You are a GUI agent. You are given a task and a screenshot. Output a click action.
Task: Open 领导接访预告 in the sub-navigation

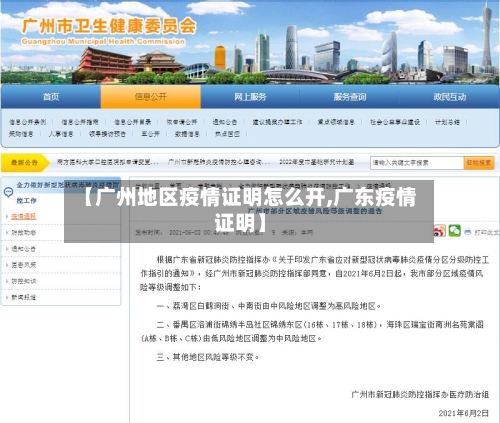(107, 134)
